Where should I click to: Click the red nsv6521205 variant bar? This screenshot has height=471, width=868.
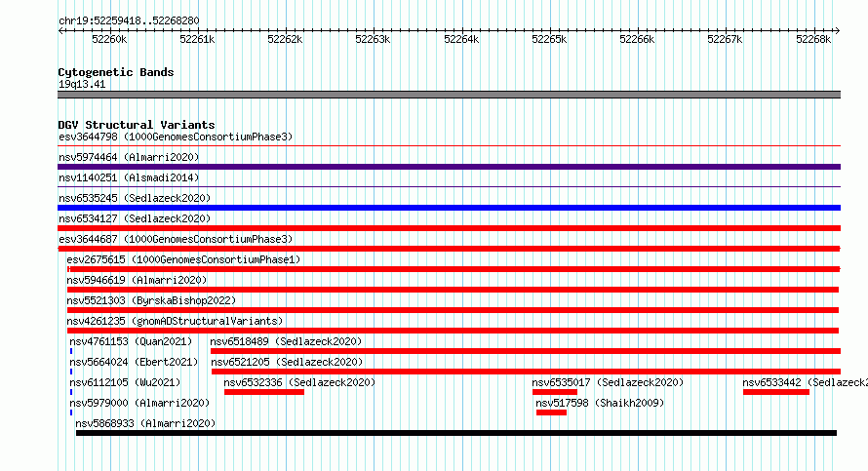[x=526, y=372]
